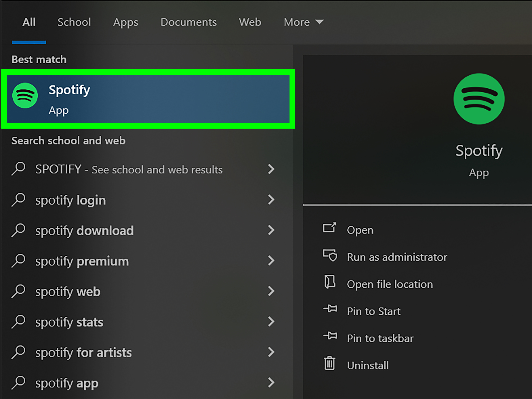Expand chevron next to spotify app

pyautogui.click(x=271, y=382)
